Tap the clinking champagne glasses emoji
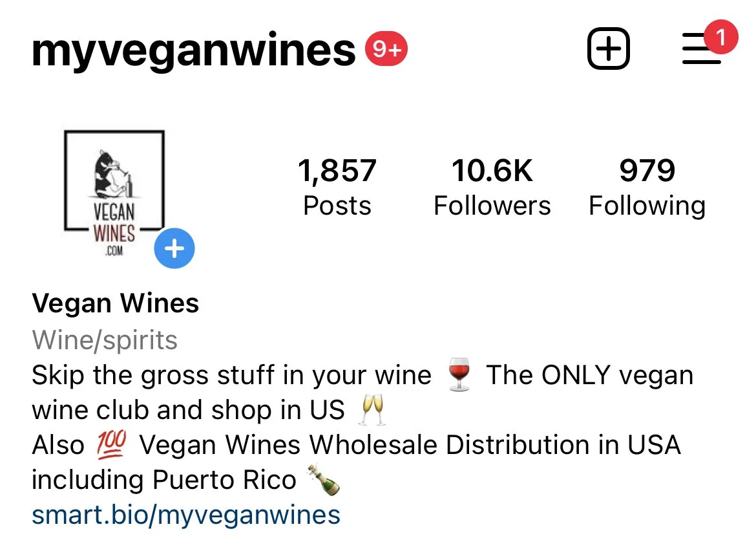The width and height of the screenshot is (756, 540). 372,410
